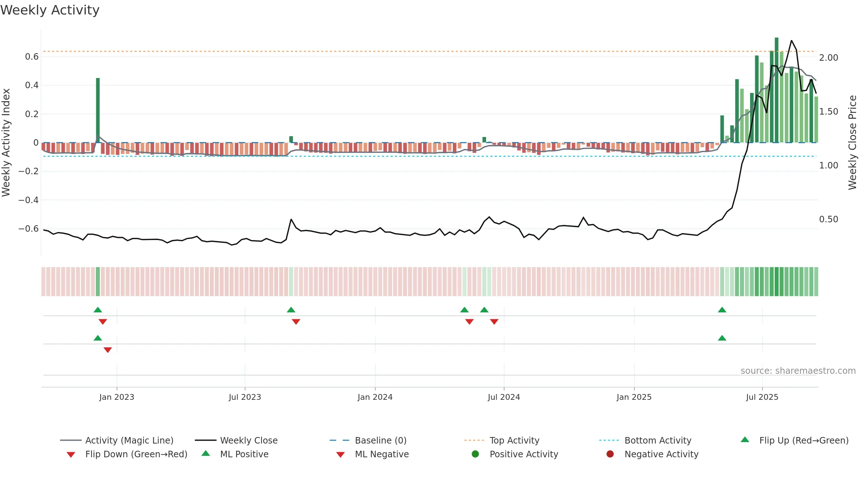Click the source: sharemaestro.com text
The height and width of the screenshot is (488, 868).
coord(798,371)
